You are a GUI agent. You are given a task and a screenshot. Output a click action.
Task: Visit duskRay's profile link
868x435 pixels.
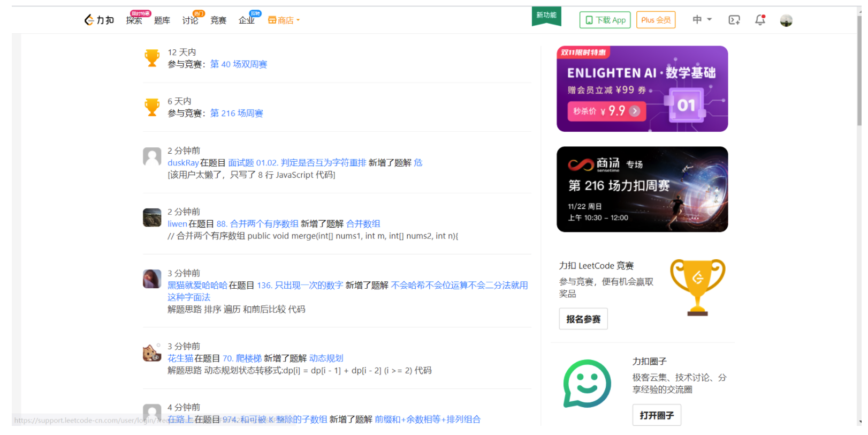183,163
